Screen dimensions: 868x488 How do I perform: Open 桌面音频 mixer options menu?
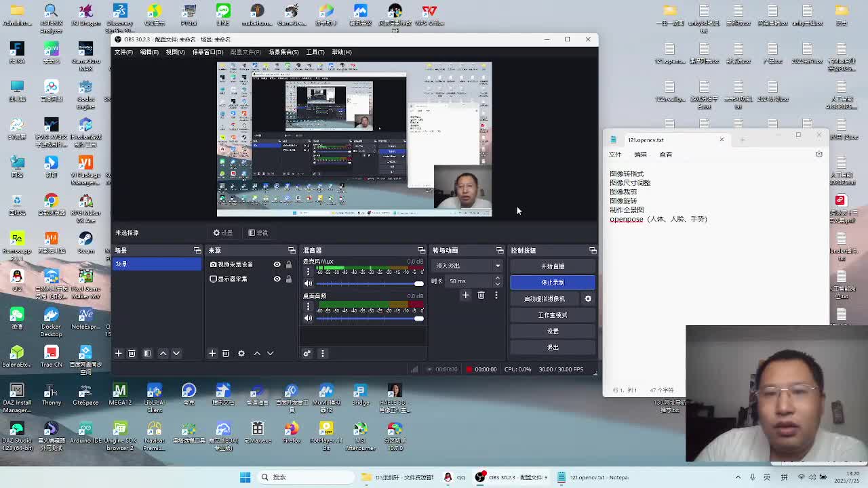tap(309, 306)
